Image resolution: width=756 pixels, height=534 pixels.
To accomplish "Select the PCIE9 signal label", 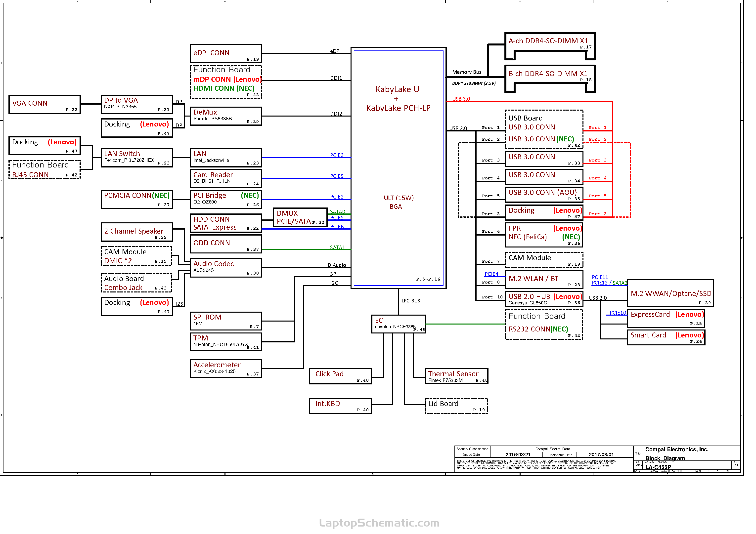I will pyautogui.click(x=337, y=176).
